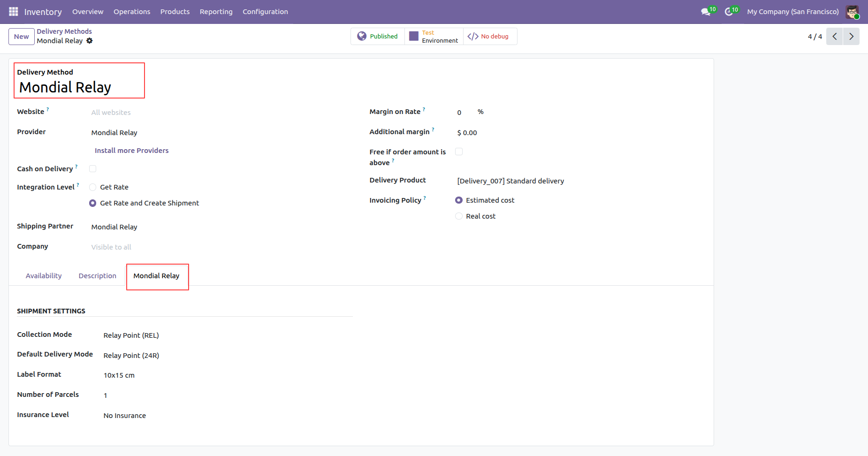Go to the next record arrow
Image resolution: width=868 pixels, height=456 pixels.
tap(851, 37)
